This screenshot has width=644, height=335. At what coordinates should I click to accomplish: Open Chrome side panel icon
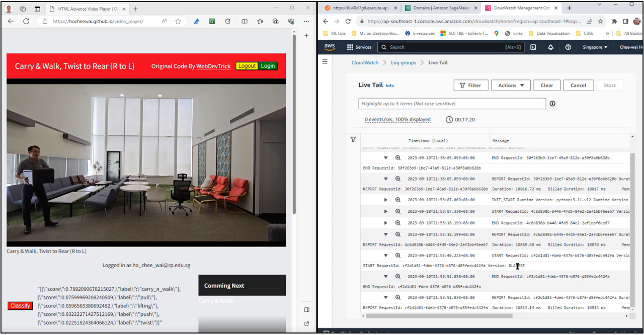625,22
